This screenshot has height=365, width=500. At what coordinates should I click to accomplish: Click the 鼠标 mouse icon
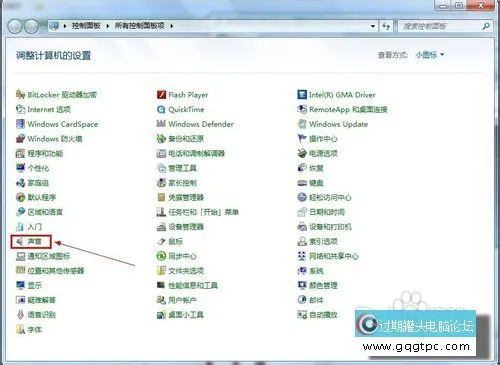point(161,241)
